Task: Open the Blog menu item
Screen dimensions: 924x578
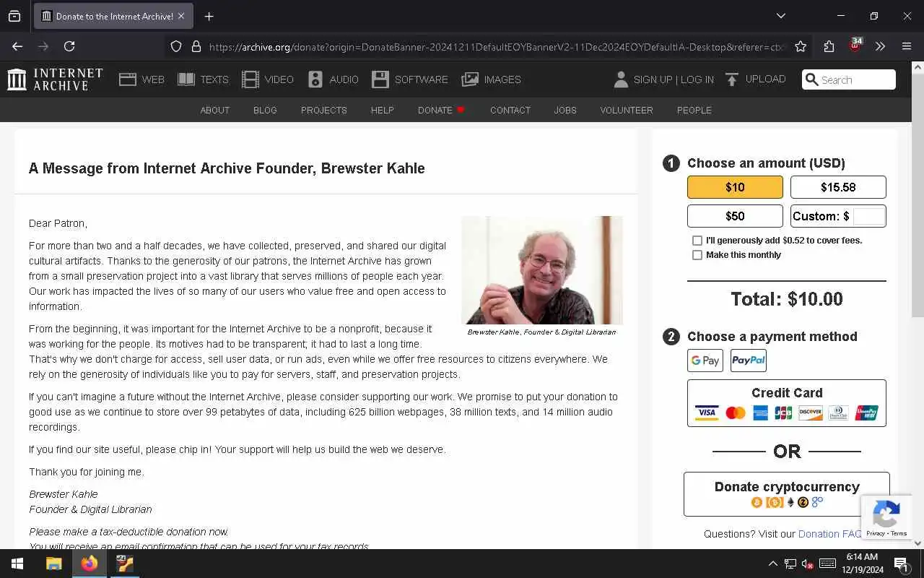Action: [265, 111]
